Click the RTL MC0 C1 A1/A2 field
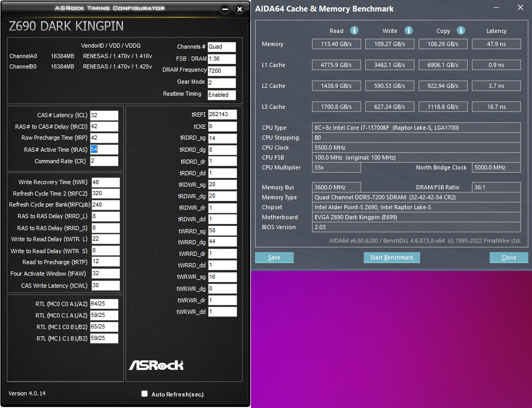532x408 pixels. [x=104, y=315]
